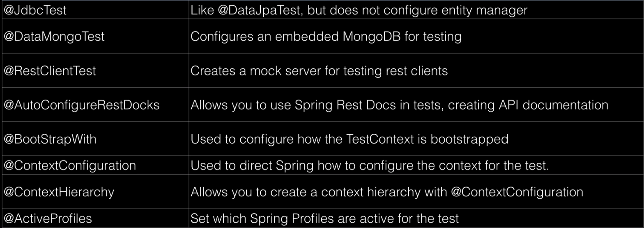Viewport: 644px width, 228px height.
Task: Select the Spring Profiles active description
Action: (324, 218)
